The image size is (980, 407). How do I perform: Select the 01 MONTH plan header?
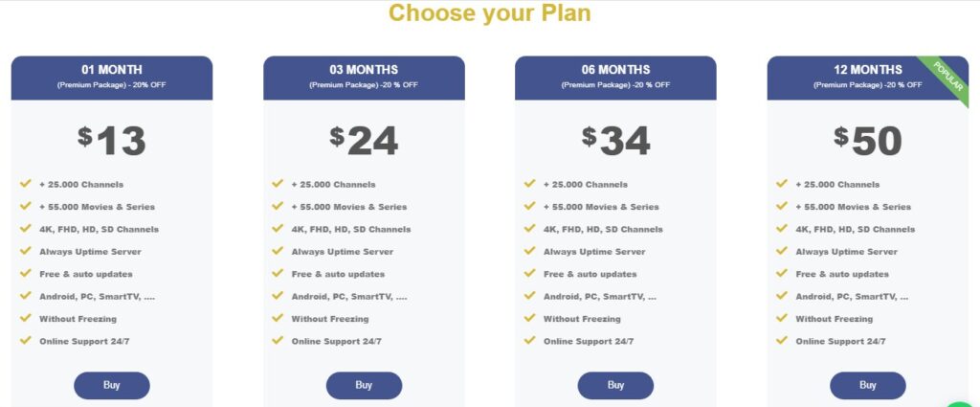coord(112,78)
